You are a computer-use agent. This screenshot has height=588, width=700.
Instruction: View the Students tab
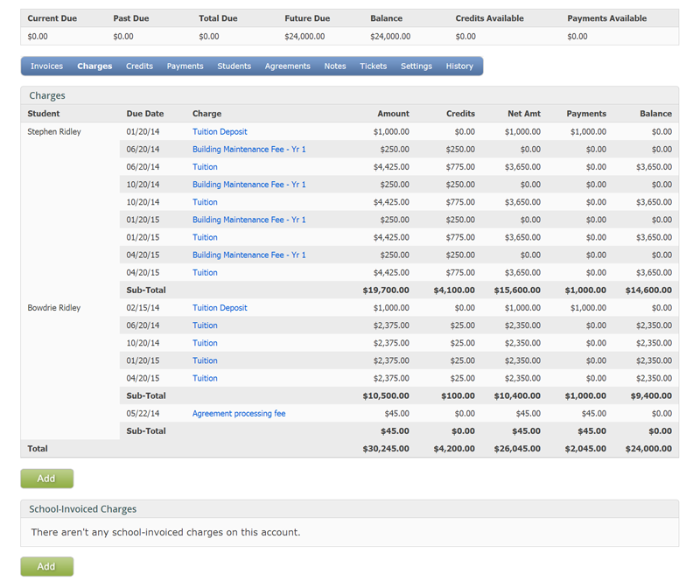pyautogui.click(x=234, y=66)
